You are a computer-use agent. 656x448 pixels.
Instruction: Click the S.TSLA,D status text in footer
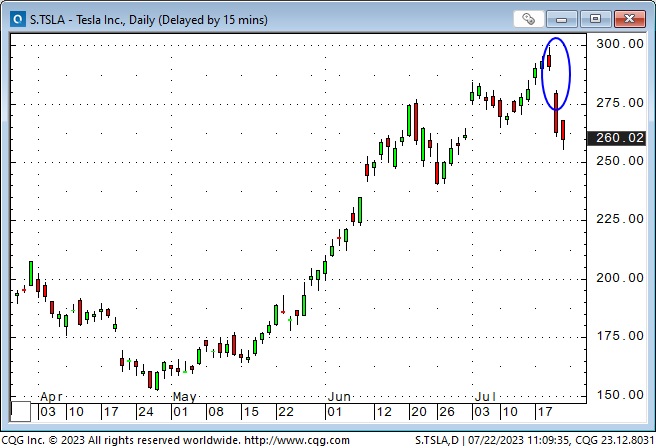click(x=437, y=440)
